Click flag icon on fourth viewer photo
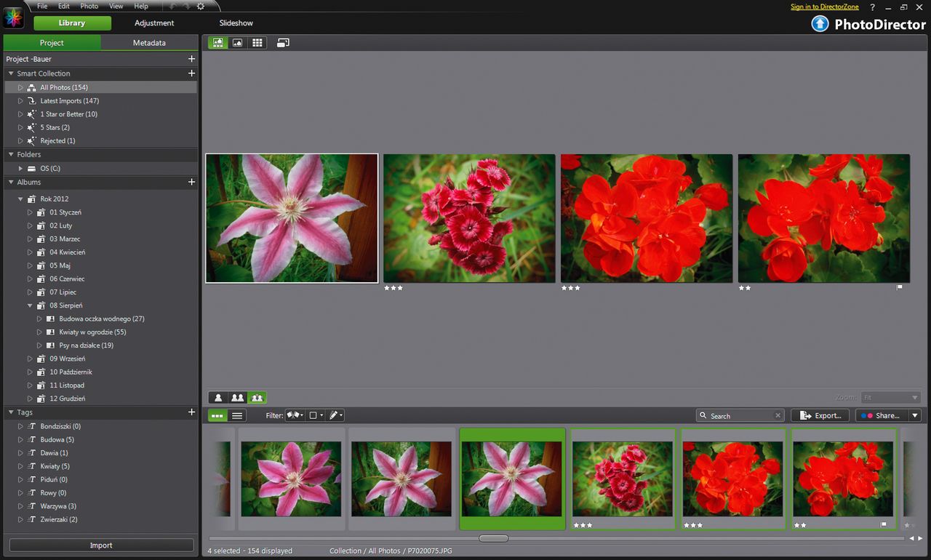Image resolution: width=931 pixels, height=560 pixels. coord(900,288)
